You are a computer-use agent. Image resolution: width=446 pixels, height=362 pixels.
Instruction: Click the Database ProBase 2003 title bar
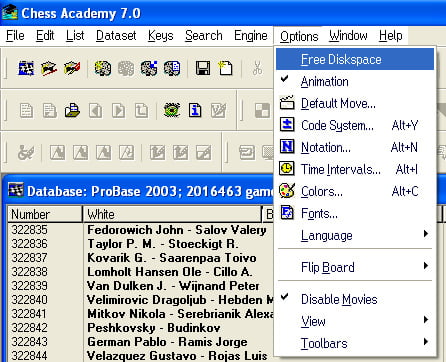click(x=138, y=191)
